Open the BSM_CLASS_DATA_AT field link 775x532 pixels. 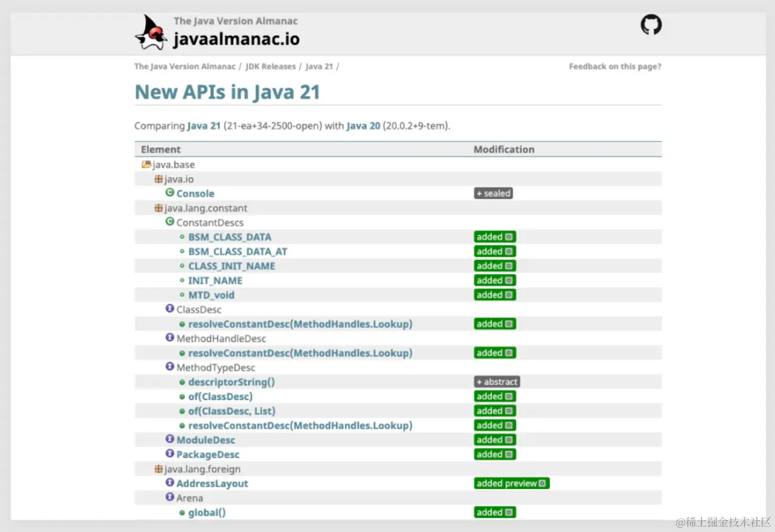238,251
